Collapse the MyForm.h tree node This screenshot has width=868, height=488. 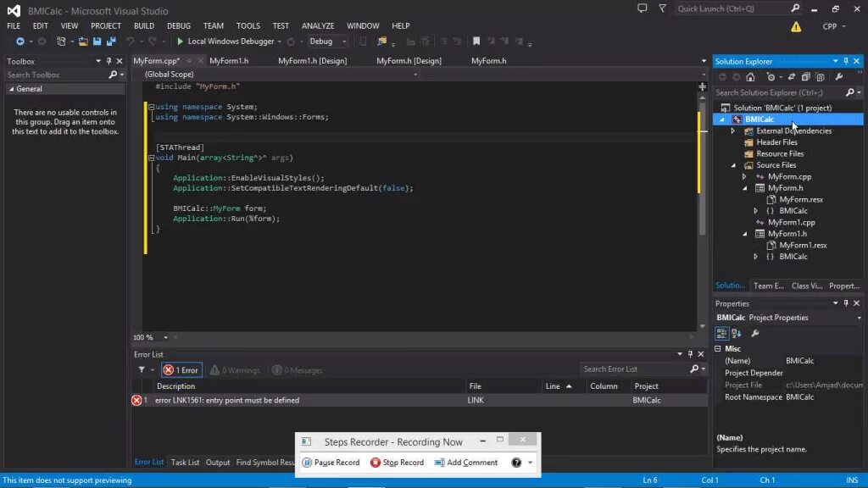(x=745, y=188)
